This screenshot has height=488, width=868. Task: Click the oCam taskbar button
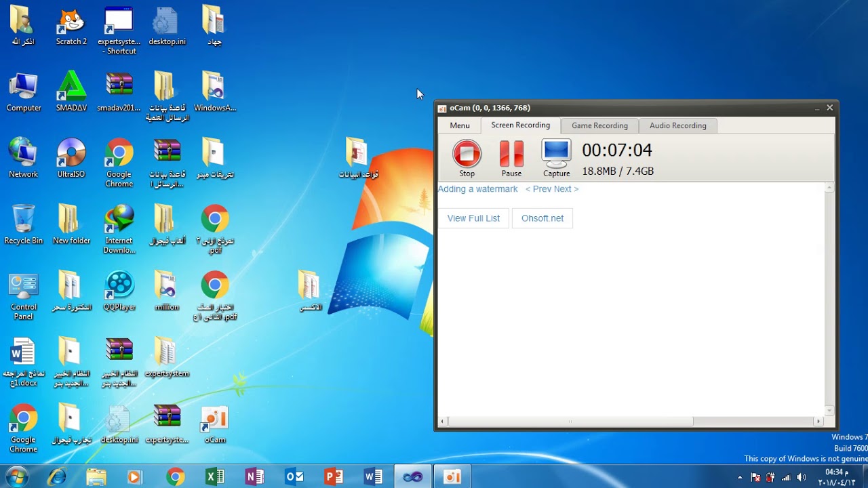pyautogui.click(x=452, y=476)
